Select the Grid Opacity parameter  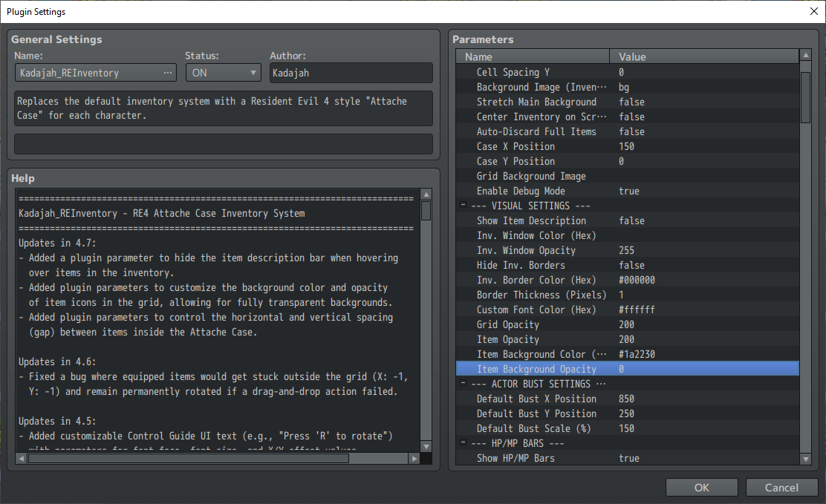coord(628,324)
